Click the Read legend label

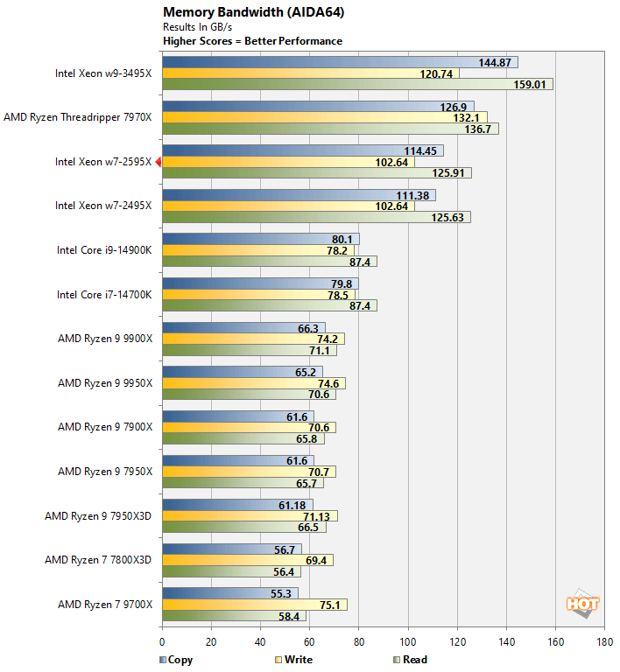point(415,660)
